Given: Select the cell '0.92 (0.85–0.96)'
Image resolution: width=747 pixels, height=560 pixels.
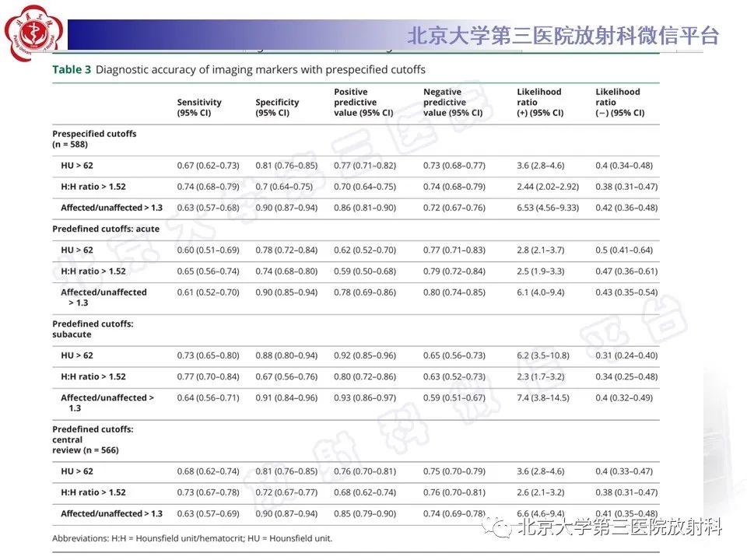Looking at the screenshot, I should [x=365, y=355].
